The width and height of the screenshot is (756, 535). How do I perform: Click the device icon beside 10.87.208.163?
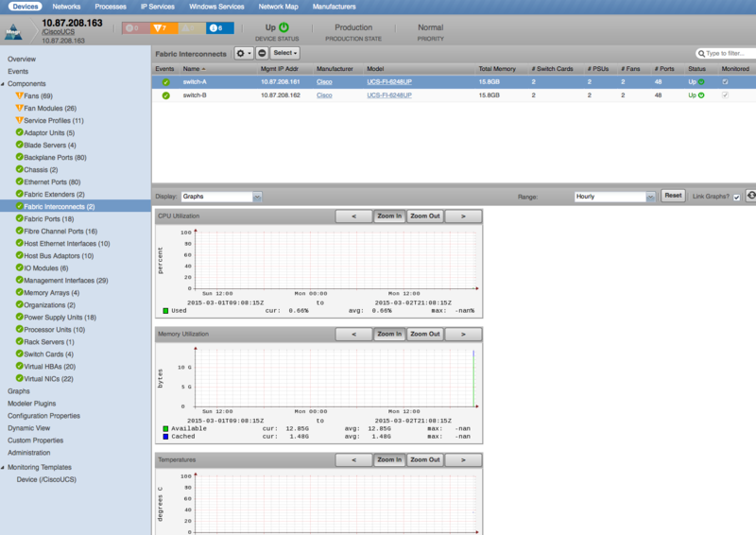coord(13,32)
